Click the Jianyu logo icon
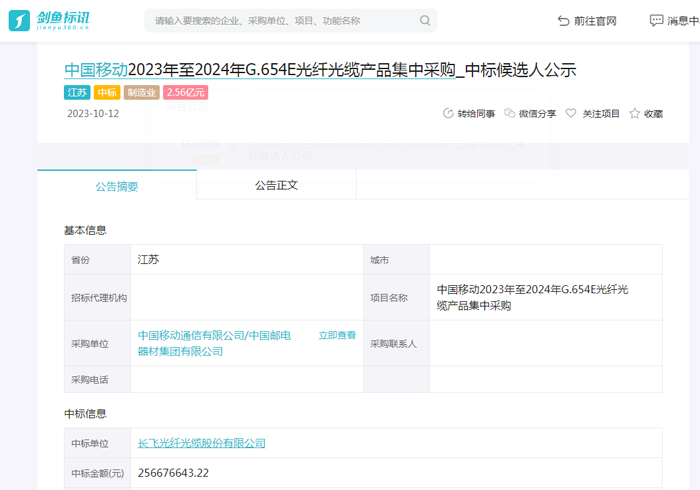Screen dimensions: 700x490 tap(19, 21)
